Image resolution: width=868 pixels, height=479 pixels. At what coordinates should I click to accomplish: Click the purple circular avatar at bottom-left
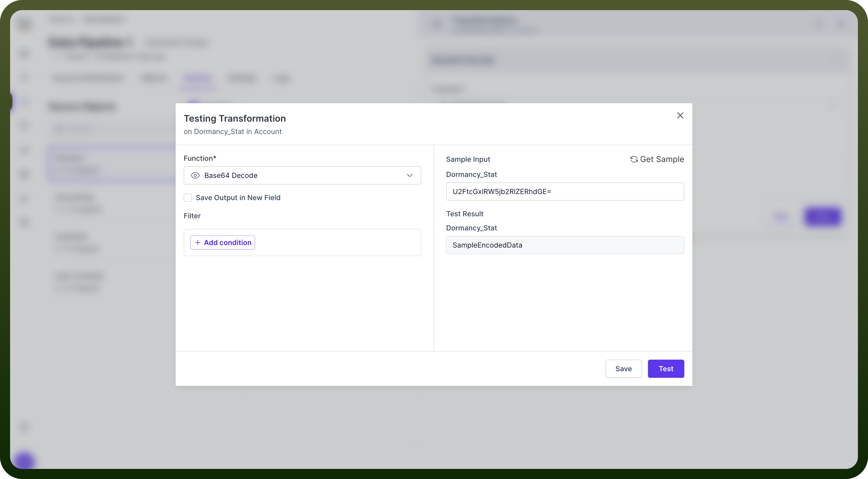24,461
